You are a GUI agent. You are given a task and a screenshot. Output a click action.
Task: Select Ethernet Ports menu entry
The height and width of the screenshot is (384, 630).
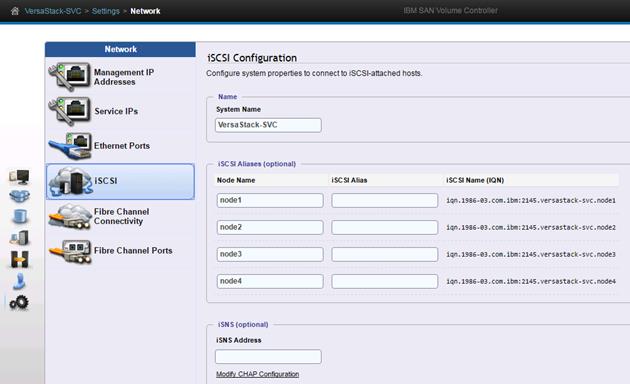click(122, 146)
